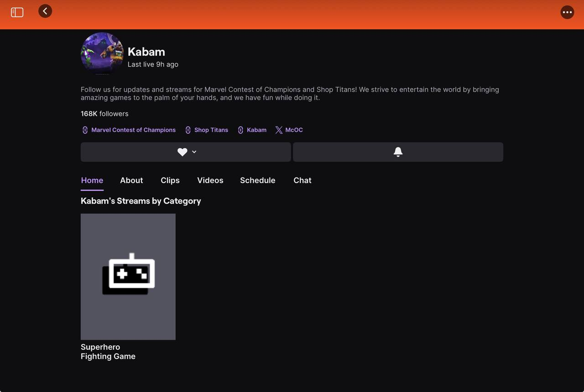Image resolution: width=584 pixels, height=392 pixels.
Task: Toggle the sidebar panel icon
Action: [17, 12]
